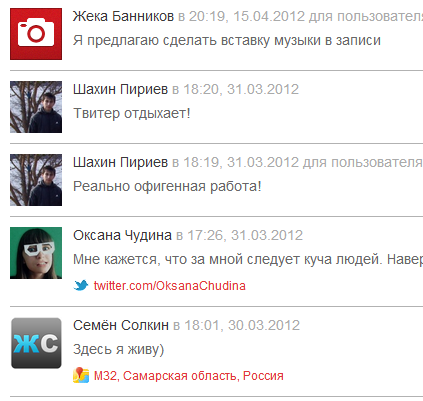Click comment 'Я предлагаю сделать вставку музыки'
This screenshot has width=423, height=401.
tap(227, 40)
